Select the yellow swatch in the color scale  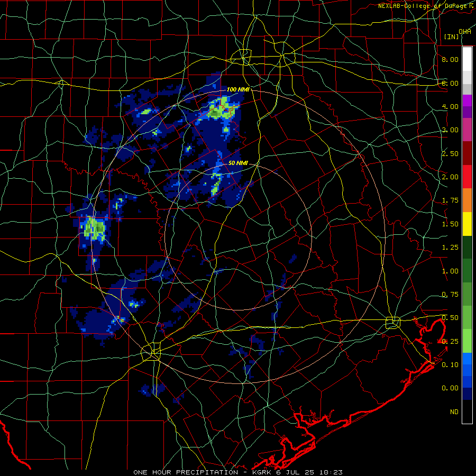[x=467, y=224]
